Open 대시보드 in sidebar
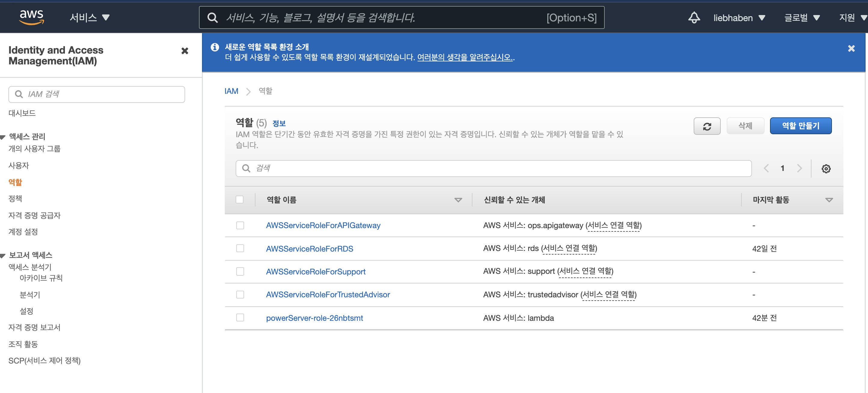The image size is (868, 393). 22,113
